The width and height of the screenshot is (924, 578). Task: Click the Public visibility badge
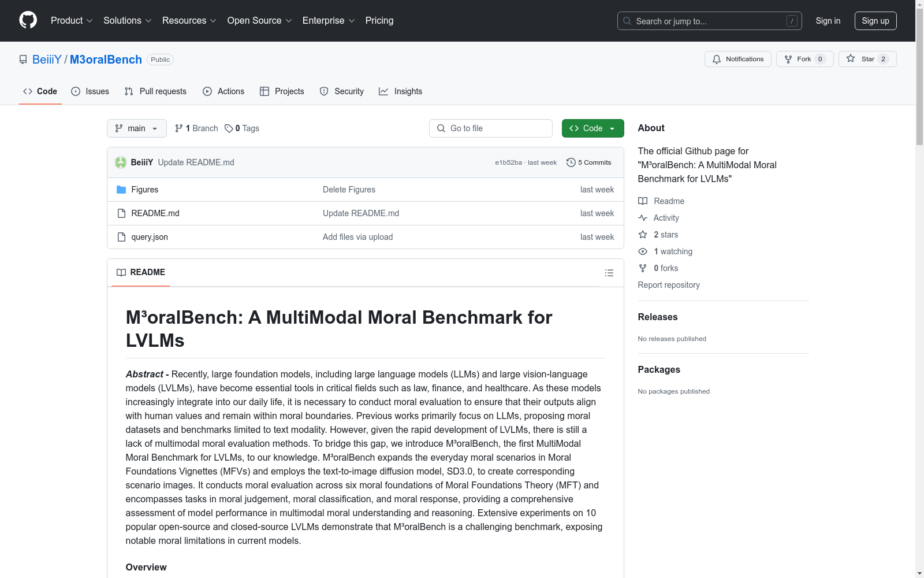[x=160, y=60]
